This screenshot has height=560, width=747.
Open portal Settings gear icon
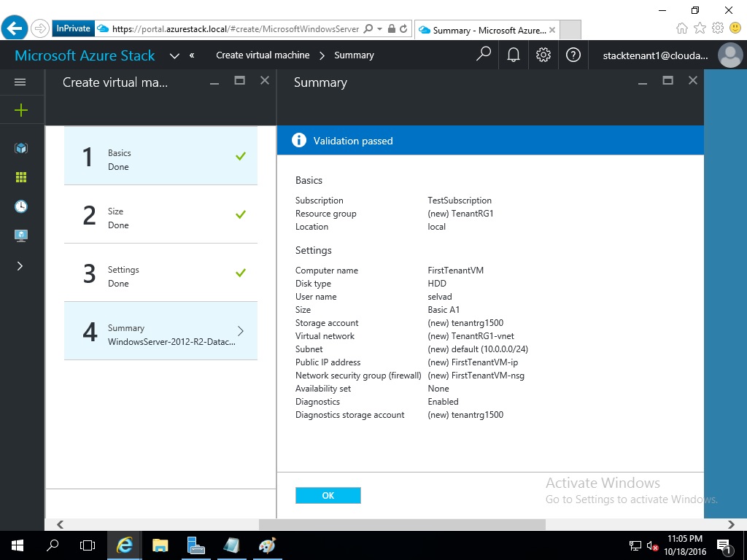[543, 55]
